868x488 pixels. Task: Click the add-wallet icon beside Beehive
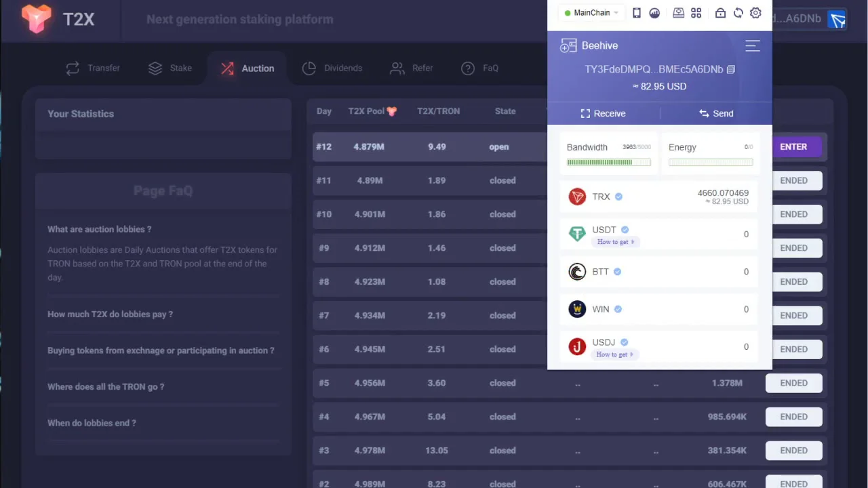click(x=568, y=45)
